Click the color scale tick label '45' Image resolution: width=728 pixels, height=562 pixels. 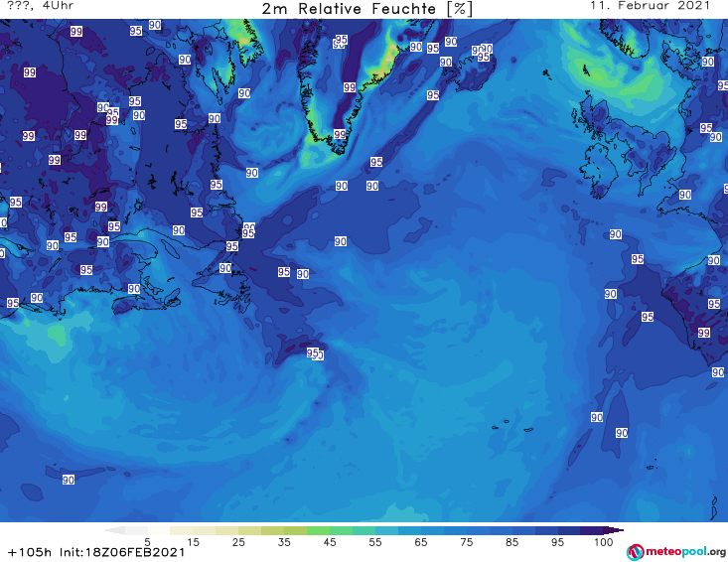point(330,542)
